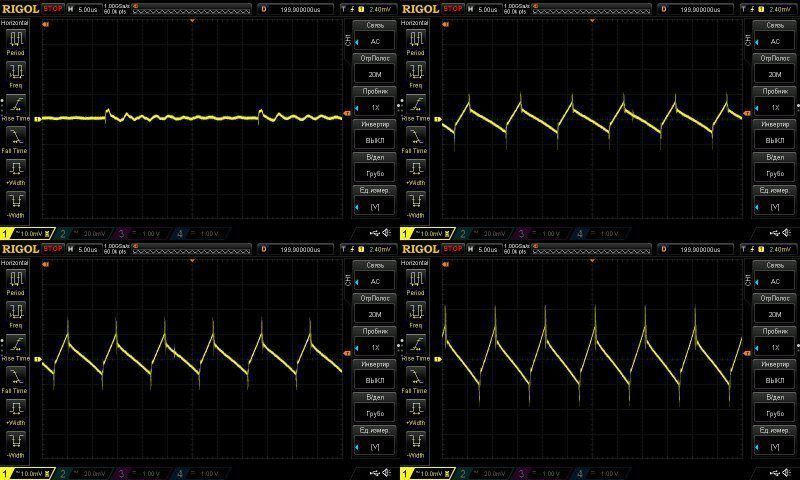The image size is (800, 480).
Task: Click ОгрПолос 20M button in bottom-right scope
Action: click(x=775, y=309)
